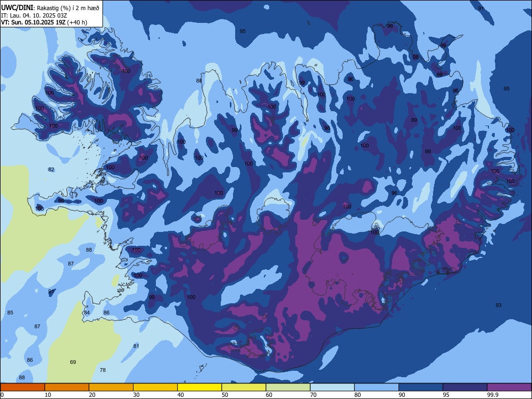Pick the pale yellow 50–60 legend swatch
Image resolution: width=532 pixels, height=399 pixels.
(244, 387)
